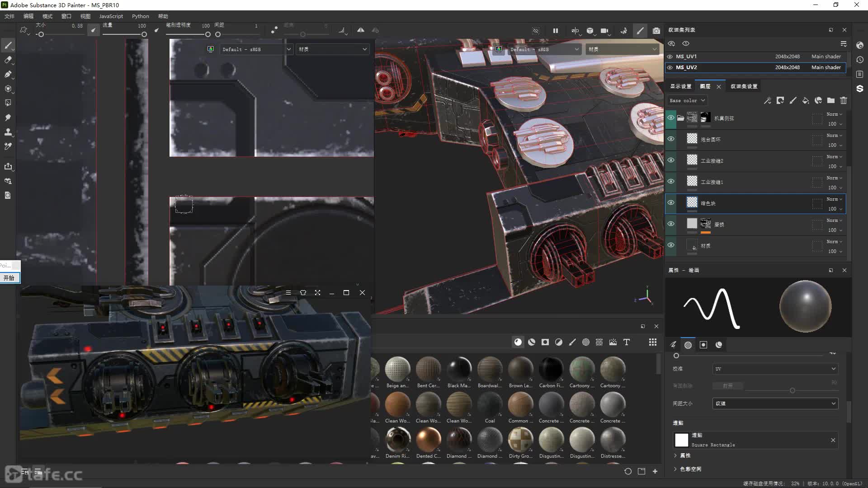This screenshot has width=868, height=488.
Task: Toggle visibility of MS_UV1 texture set
Action: click(x=670, y=56)
